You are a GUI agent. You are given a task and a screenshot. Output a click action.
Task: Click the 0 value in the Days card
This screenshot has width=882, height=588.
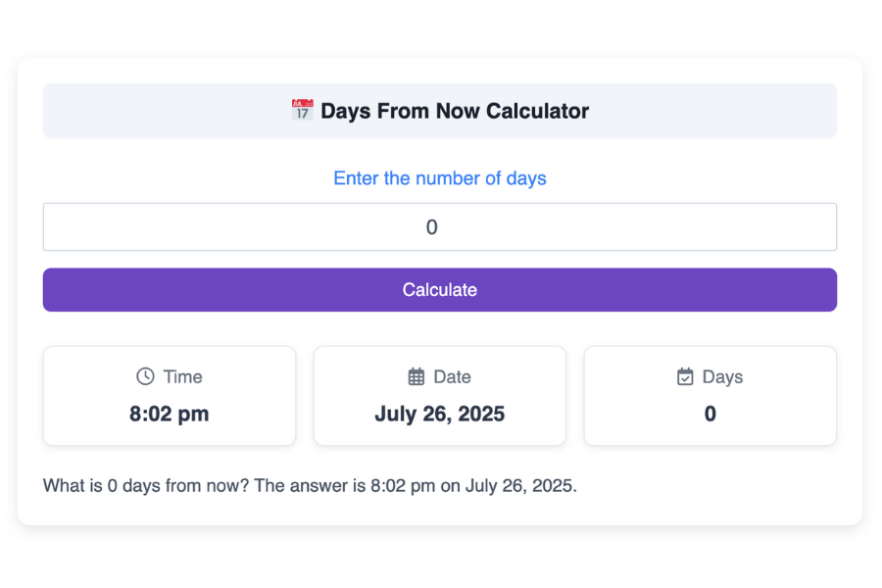coord(710,414)
